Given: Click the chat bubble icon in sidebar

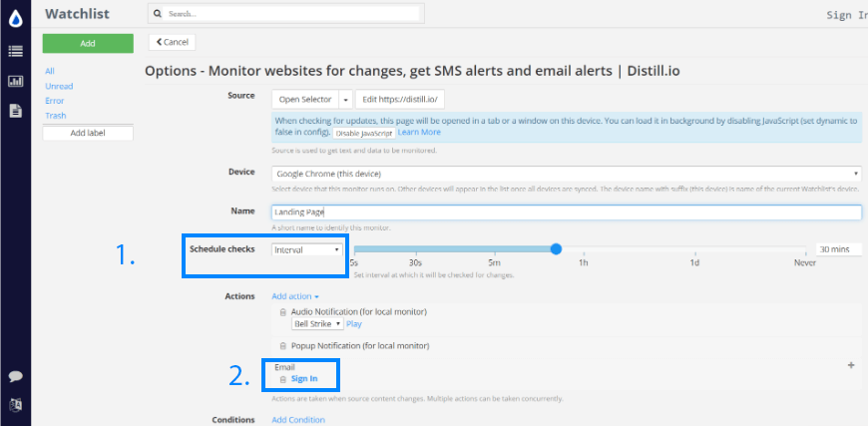Looking at the screenshot, I should [x=15, y=376].
